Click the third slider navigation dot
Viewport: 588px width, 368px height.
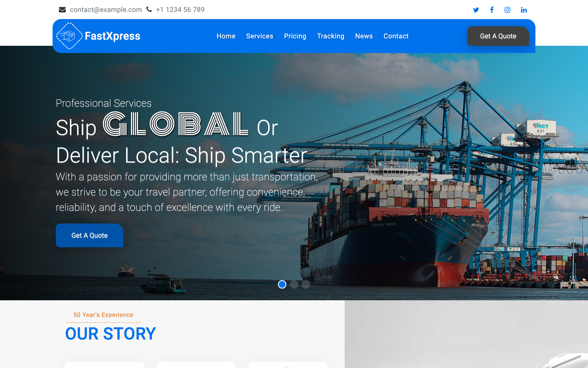pos(306,284)
